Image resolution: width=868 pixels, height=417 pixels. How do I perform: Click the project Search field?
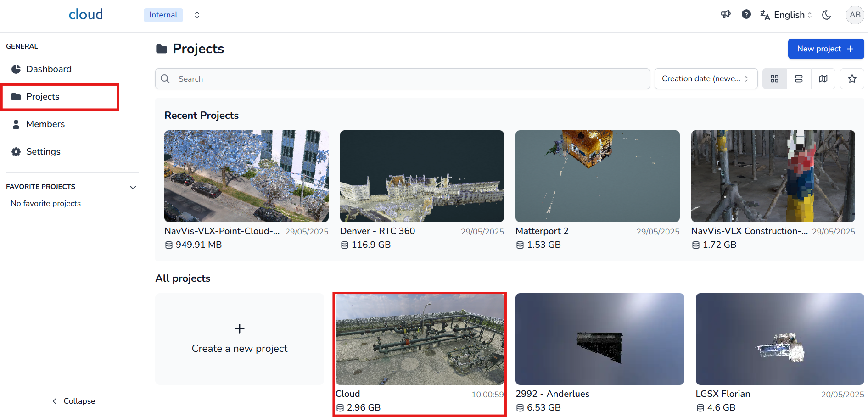point(402,79)
